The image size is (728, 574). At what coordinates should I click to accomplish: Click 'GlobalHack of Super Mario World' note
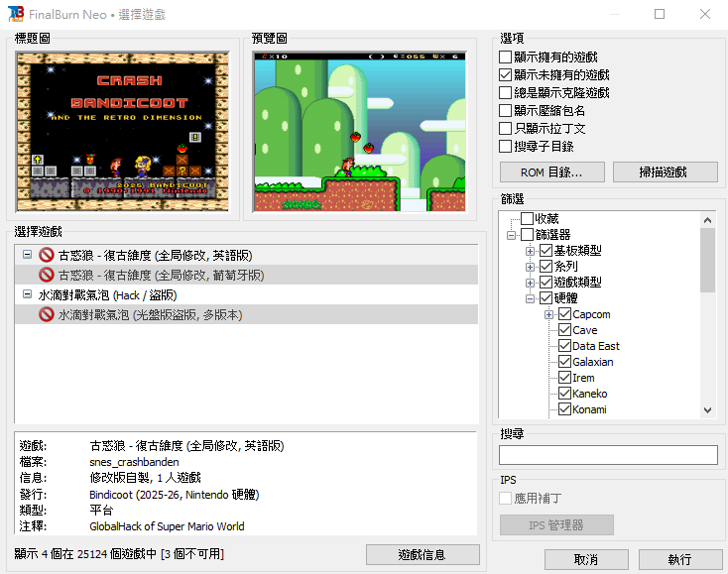(x=167, y=526)
